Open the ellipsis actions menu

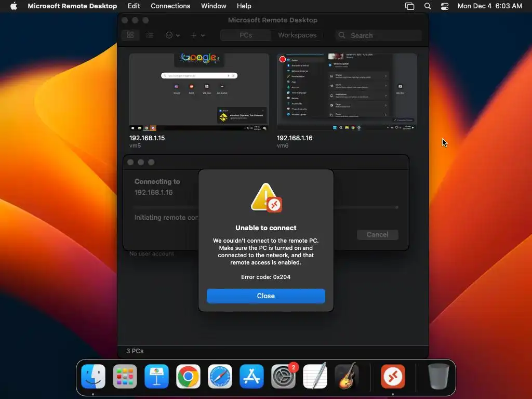tap(172, 35)
